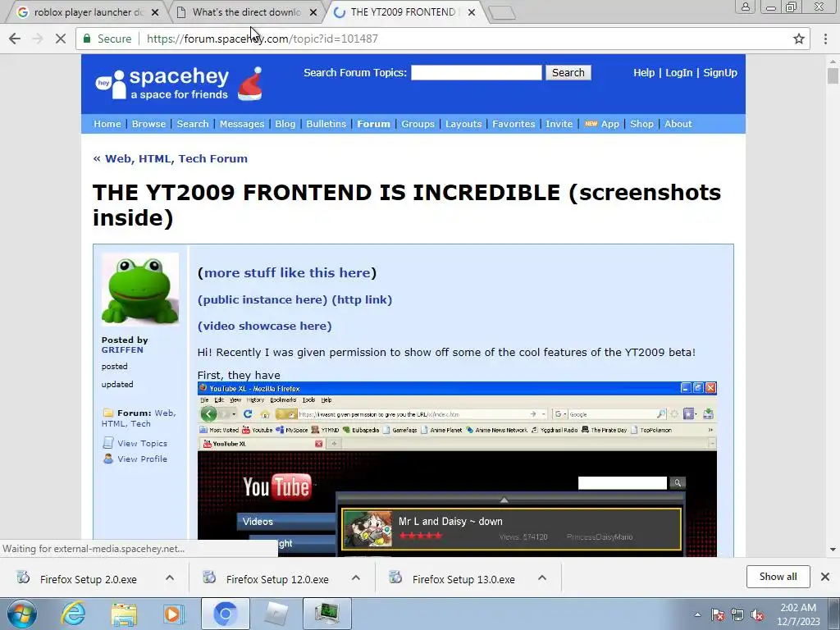Viewport: 840px width, 630px height.
Task: Open Layouts in the spacehey nav
Action: coord(463,124)
